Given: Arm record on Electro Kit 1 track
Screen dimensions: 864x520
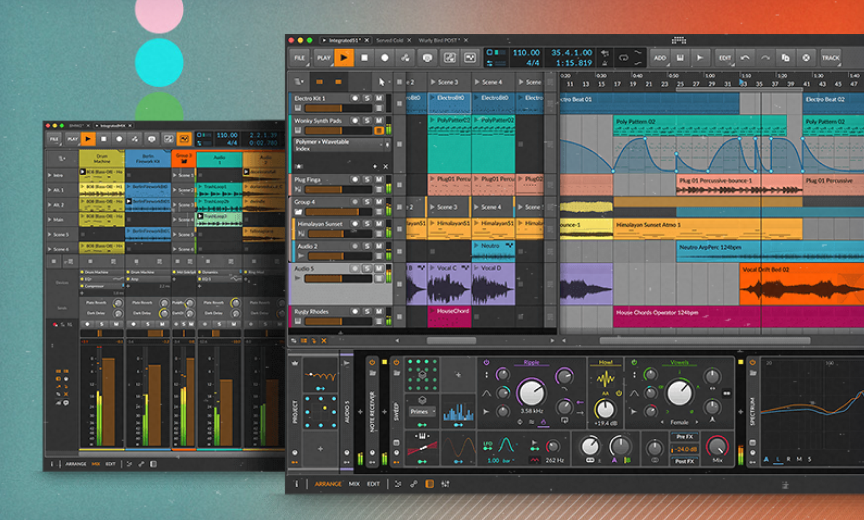Looking at the screenshot, I should coord(356,98).
